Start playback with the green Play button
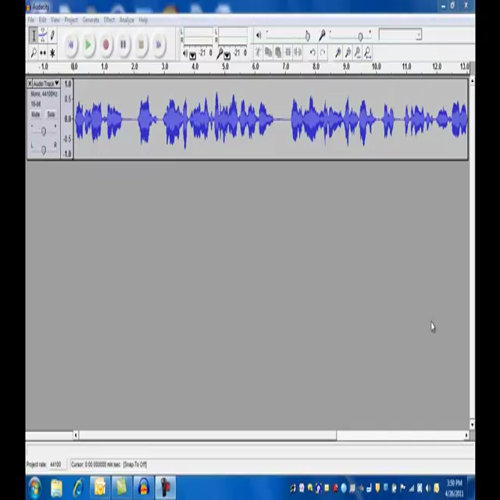500x500 pixels. pyautogui.click(x=88, y=44)
